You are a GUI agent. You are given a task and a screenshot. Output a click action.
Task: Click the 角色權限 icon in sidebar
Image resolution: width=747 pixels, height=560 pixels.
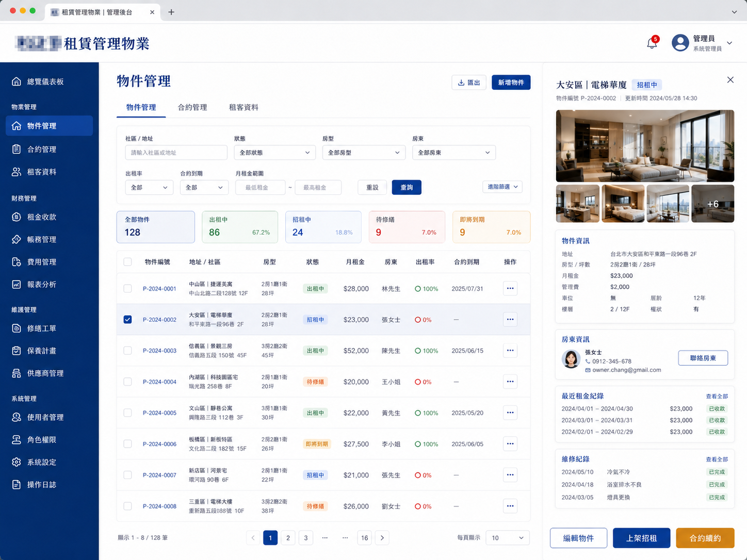tap(17, 440)
